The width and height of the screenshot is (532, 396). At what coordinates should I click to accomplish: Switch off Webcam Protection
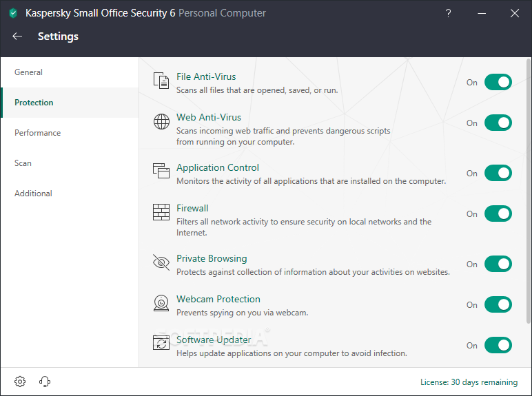(498, 304)
